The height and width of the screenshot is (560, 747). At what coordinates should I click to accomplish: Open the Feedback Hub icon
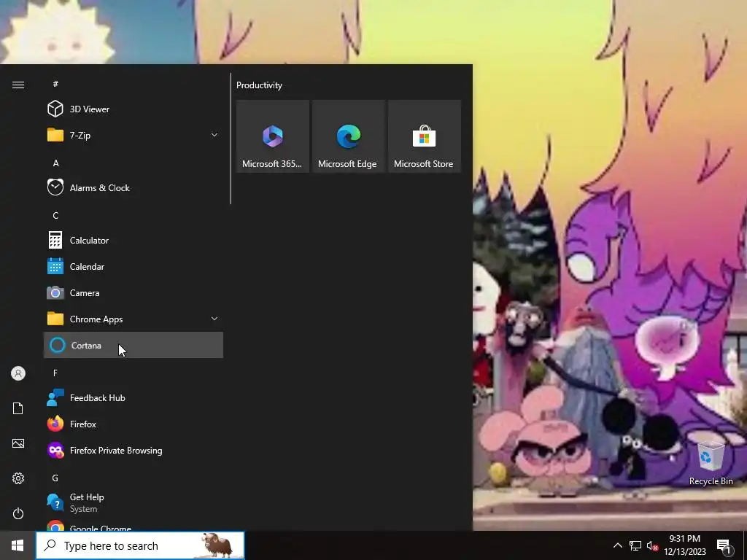coord(55,397)
